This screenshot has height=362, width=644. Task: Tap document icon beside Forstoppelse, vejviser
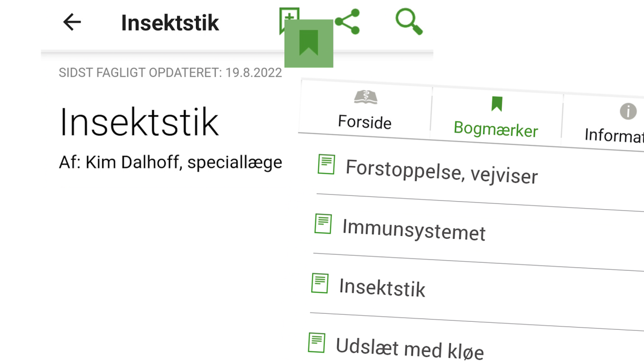click(326, 164)
